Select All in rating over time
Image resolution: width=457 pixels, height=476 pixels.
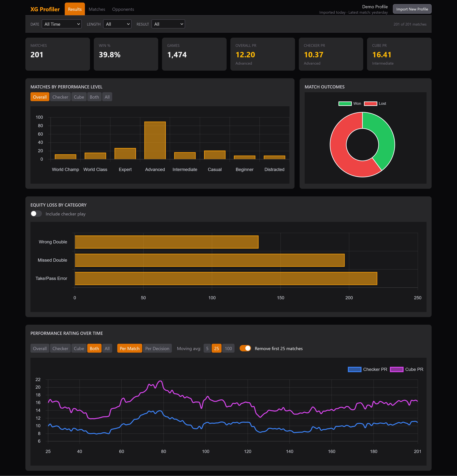(107, 348)
